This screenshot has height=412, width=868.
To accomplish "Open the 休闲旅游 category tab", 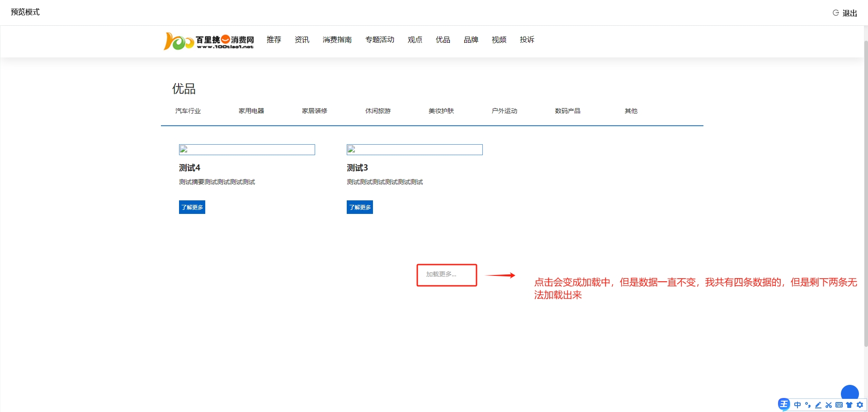I will point(378,111).
